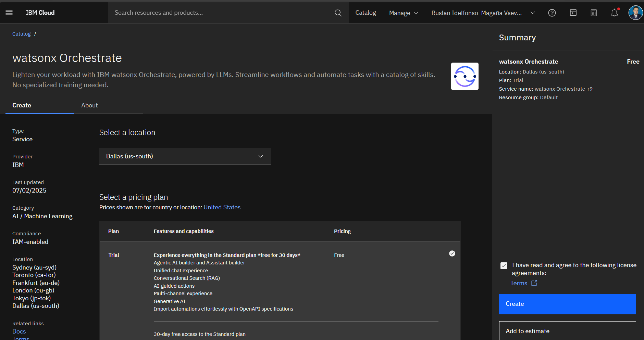Click the Free price cell in the Trial row
This screenshot has width=644, height=340.
pyautogui.click(x=339, y=255)
